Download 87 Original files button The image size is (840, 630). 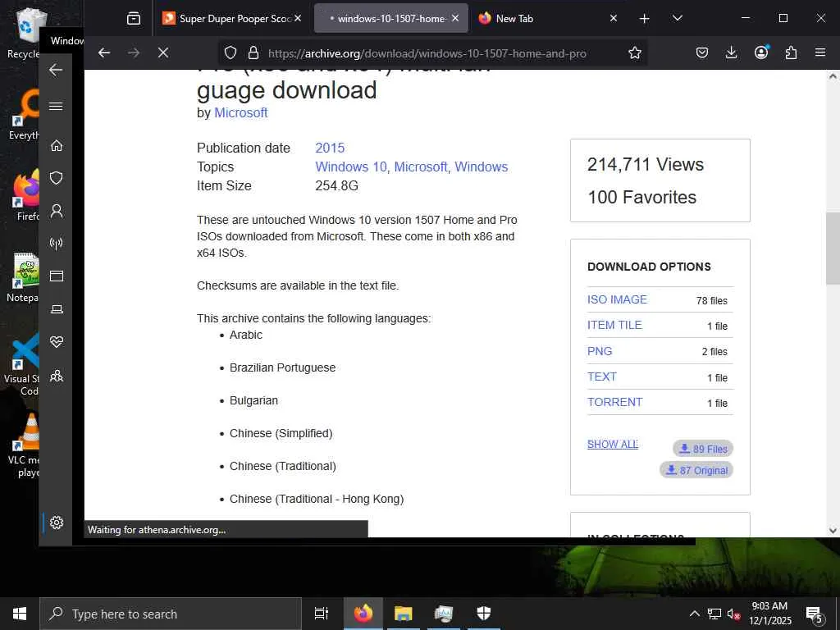click(x=696, y=470)
